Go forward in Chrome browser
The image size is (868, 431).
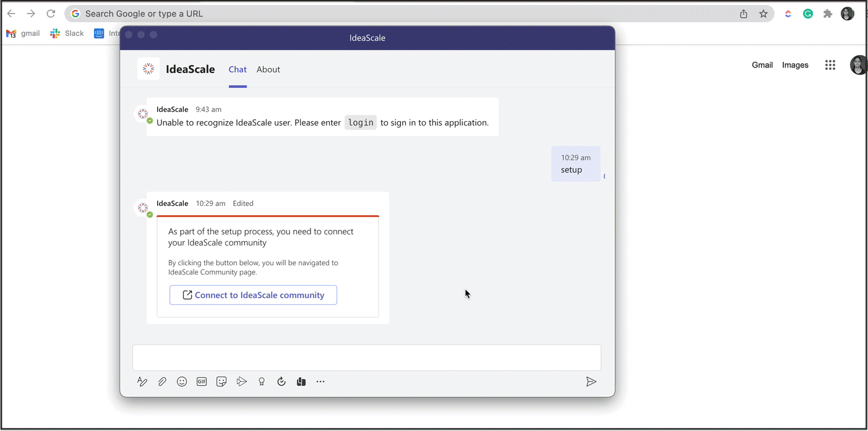(31, 14)
